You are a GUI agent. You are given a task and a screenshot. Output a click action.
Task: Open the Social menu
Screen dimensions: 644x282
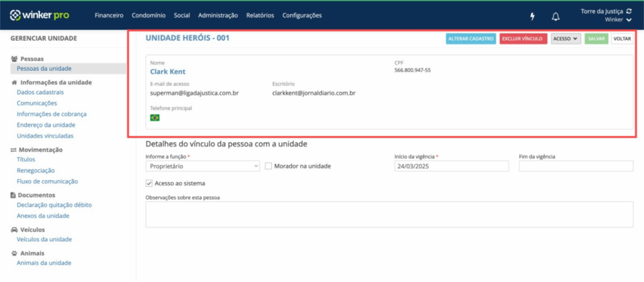point(182,16)
